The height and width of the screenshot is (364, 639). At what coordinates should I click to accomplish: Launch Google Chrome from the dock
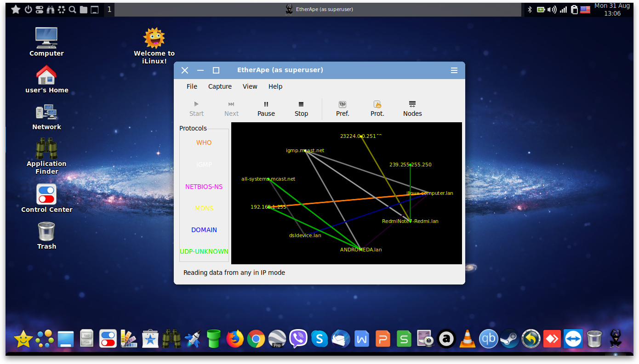256,339
